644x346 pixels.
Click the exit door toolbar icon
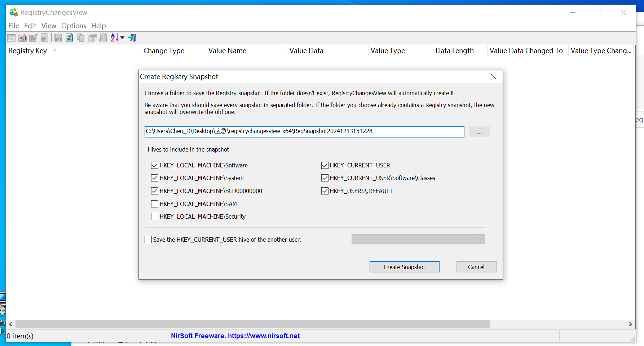click(x=132, y=38)
